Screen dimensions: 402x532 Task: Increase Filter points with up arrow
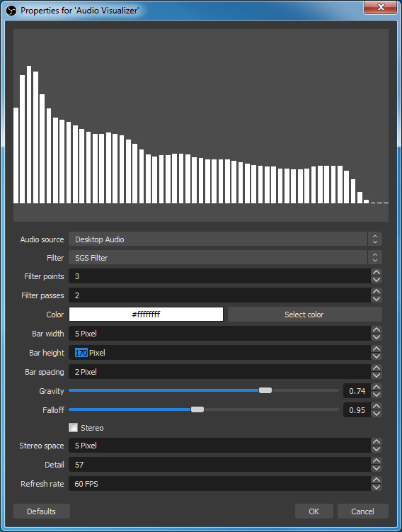pos(377,272)
